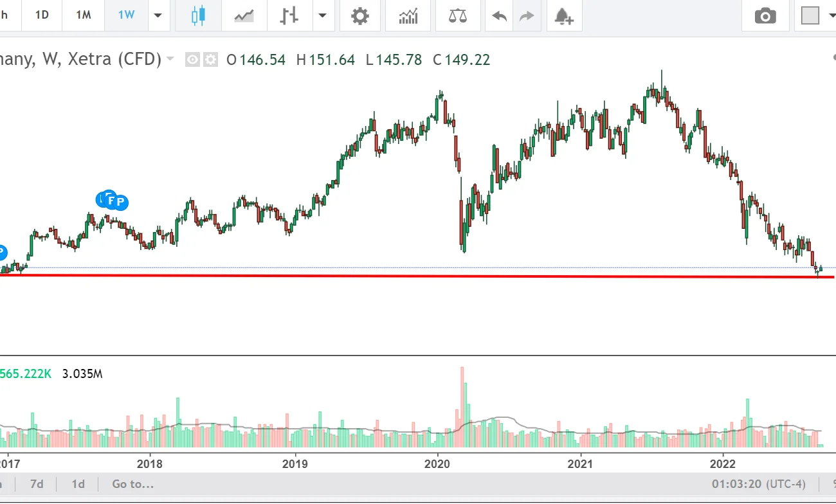Expand the symbol title dropdown arrow
The height and width of the screenshot is (504, 836).
(170, 59)
